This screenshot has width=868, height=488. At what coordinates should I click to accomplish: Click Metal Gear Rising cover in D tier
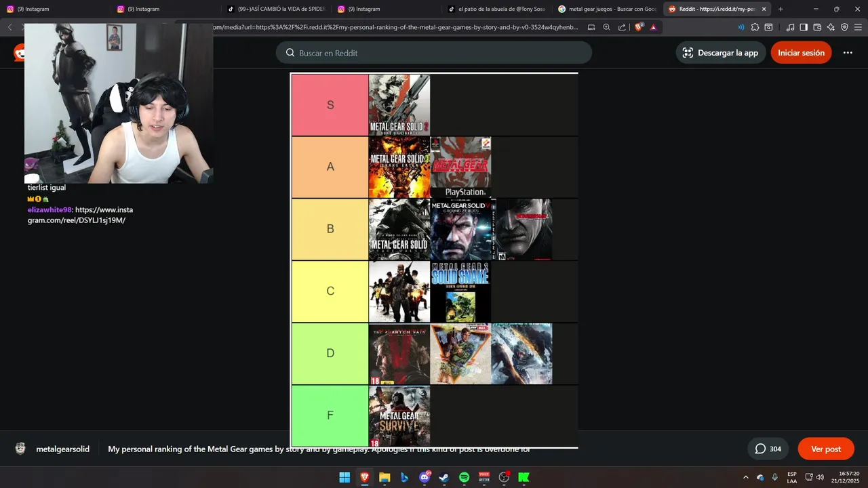tap(521, 354)
